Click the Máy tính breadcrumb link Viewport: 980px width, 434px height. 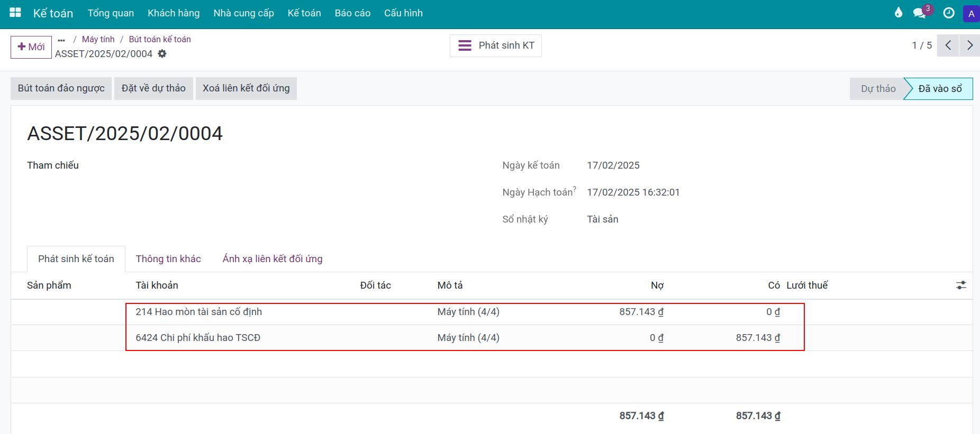tap(98, 40)
